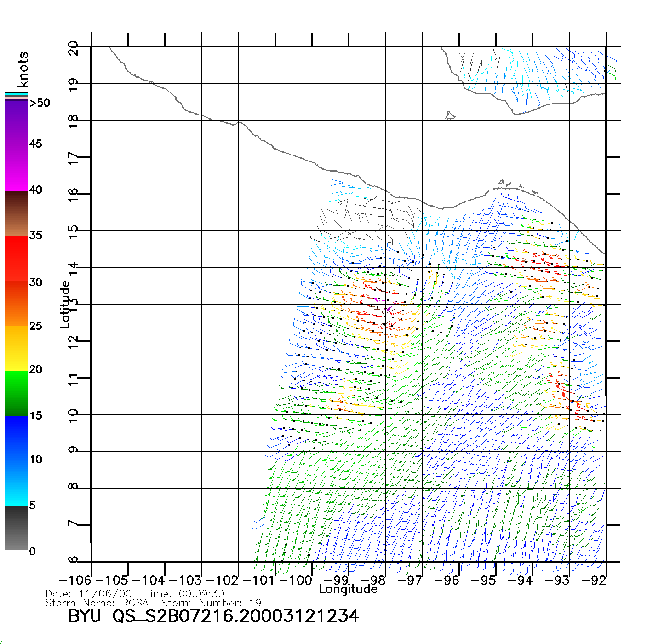Pick the gray 0–5 knots color band
This screenshot has width=653, height=644.
point(16,528)
